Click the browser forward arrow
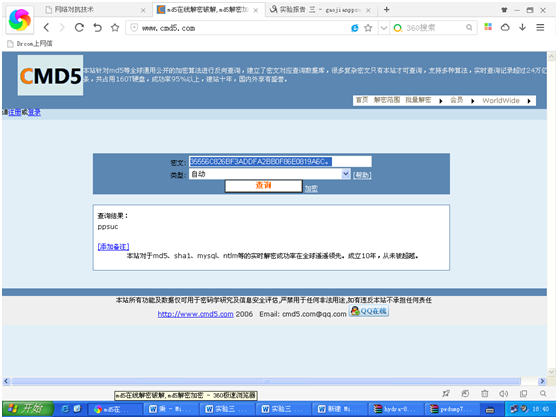The width and height of the screenshot is (558, 419). (x=62, y=28)
